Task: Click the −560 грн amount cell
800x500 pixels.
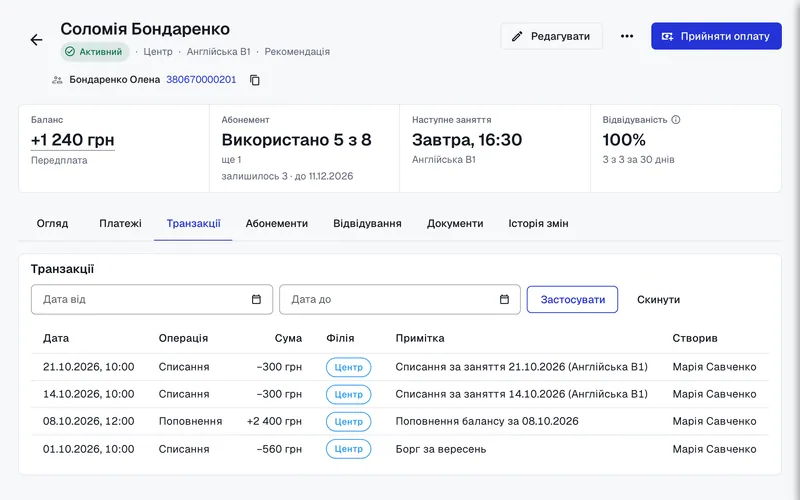Action: point(279,449)
